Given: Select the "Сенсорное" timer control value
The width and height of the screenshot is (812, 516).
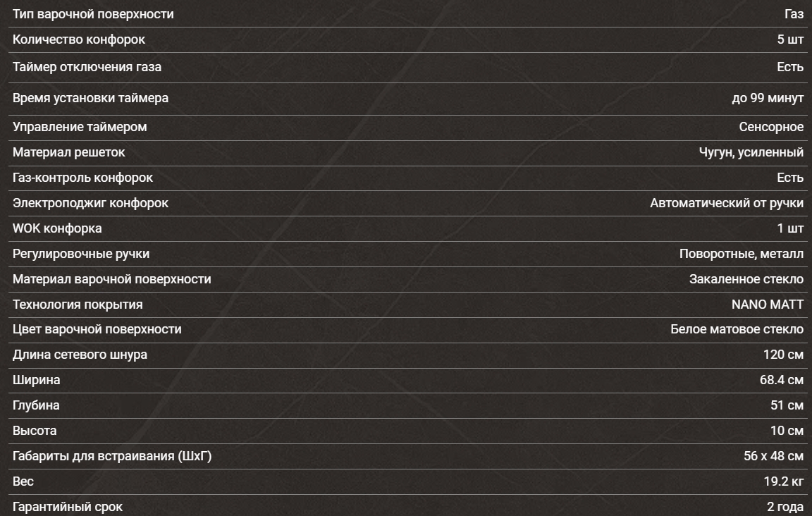Looking at the screenshot, I should pos(771,127).
